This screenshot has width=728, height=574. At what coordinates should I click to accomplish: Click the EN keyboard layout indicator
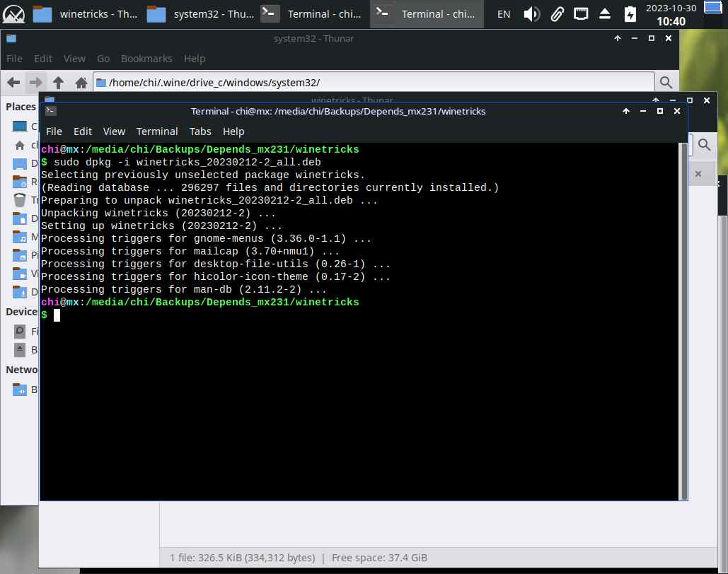point(503,14)
